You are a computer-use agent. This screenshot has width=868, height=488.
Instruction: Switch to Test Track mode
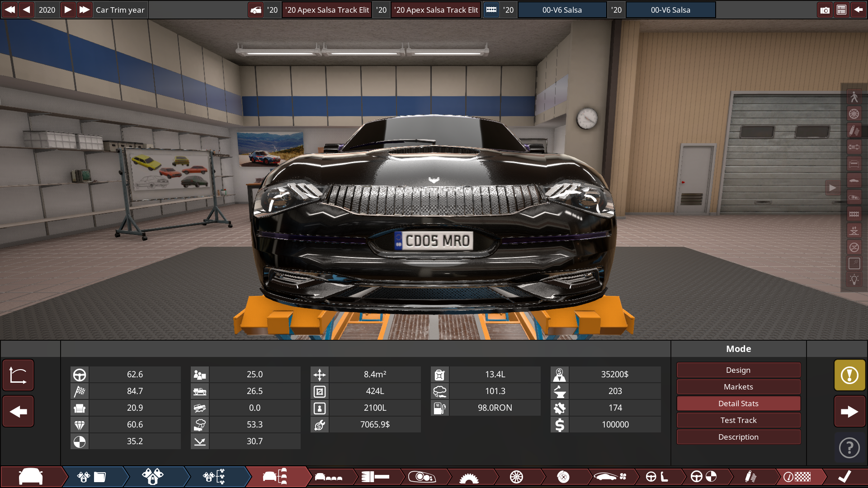(x=738, y=420)
